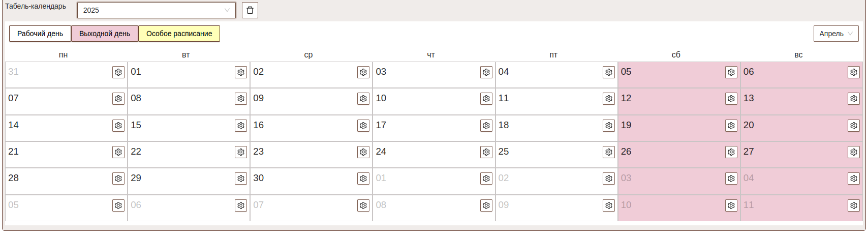Click the gear icon on day 30
The height and width of the screenshot is (236, 868).
(x=363, y=179)
